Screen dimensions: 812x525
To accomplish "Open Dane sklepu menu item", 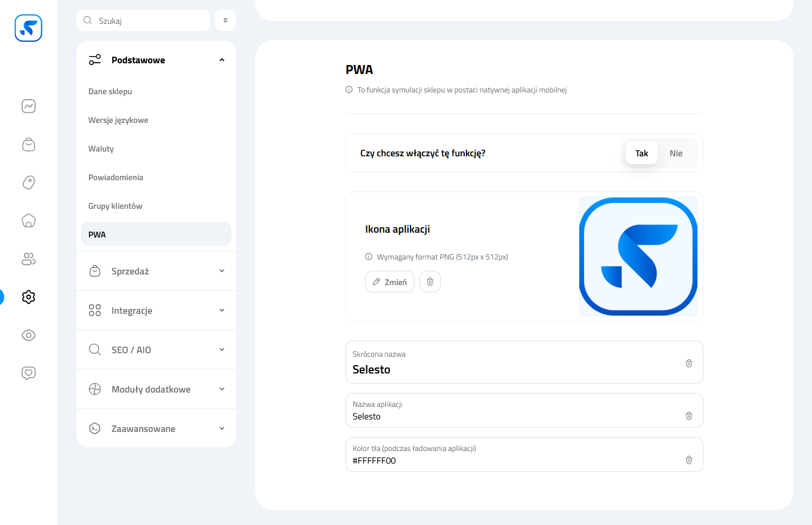I will (110, 92).
